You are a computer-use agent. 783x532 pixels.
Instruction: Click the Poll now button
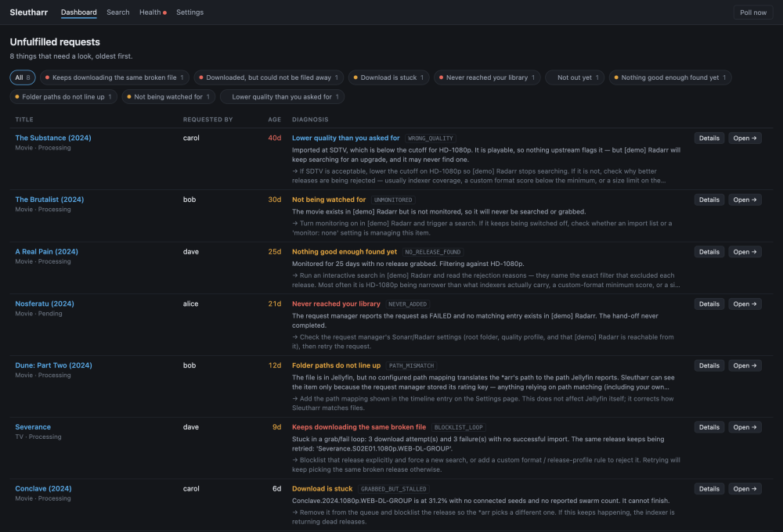(x=753, y=13)
